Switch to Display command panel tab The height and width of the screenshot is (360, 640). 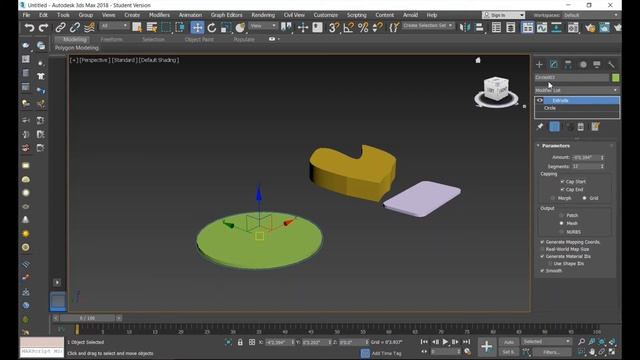coord(597,64)
